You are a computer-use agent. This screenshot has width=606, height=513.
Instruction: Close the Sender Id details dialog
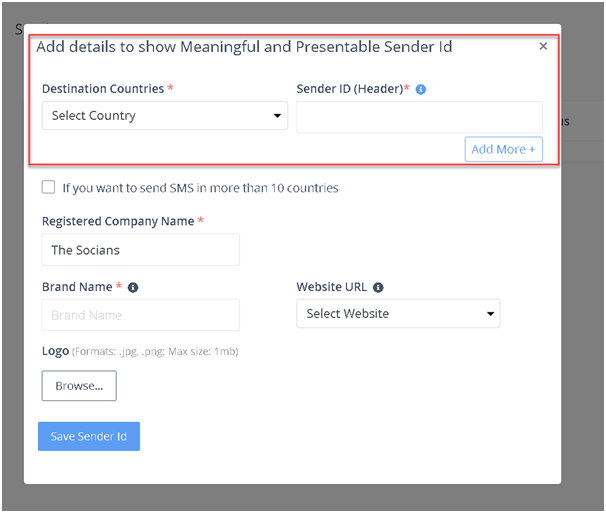coord(543,46)
